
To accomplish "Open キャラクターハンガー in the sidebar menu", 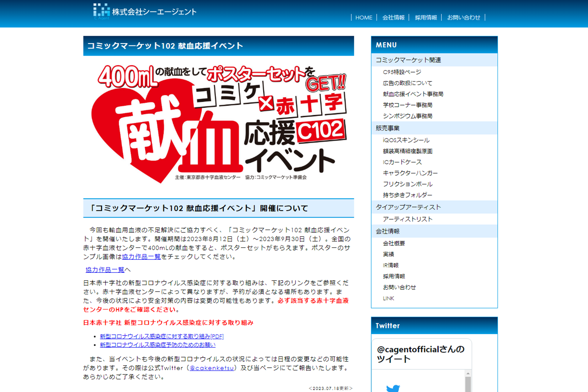I will (x=410, y=173).
